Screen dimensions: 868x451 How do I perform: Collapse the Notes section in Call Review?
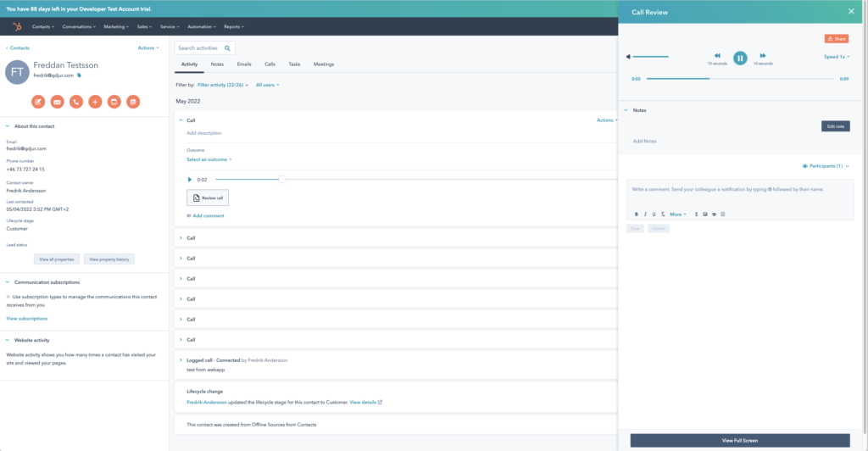(x=626, y=110)
